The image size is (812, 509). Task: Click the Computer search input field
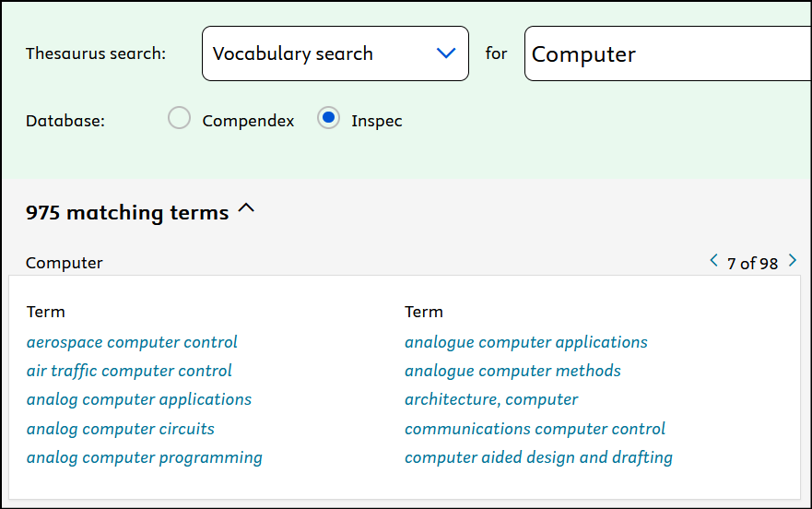pos(668,54)
